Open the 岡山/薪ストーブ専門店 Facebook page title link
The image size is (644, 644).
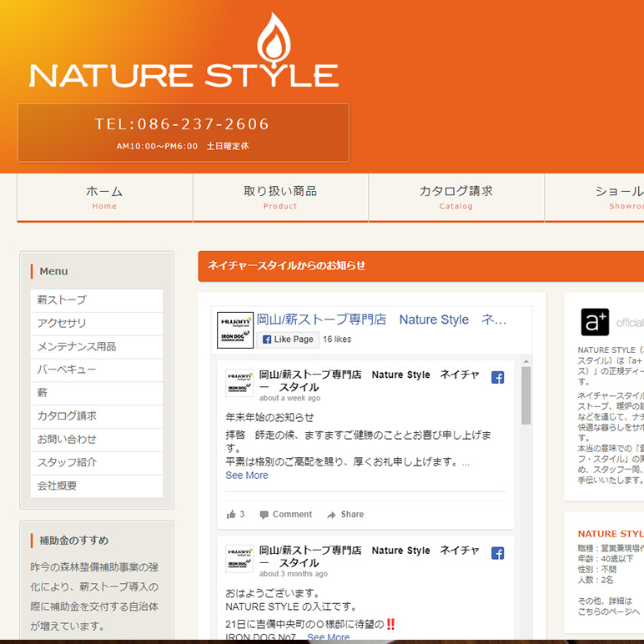point(381,319)
